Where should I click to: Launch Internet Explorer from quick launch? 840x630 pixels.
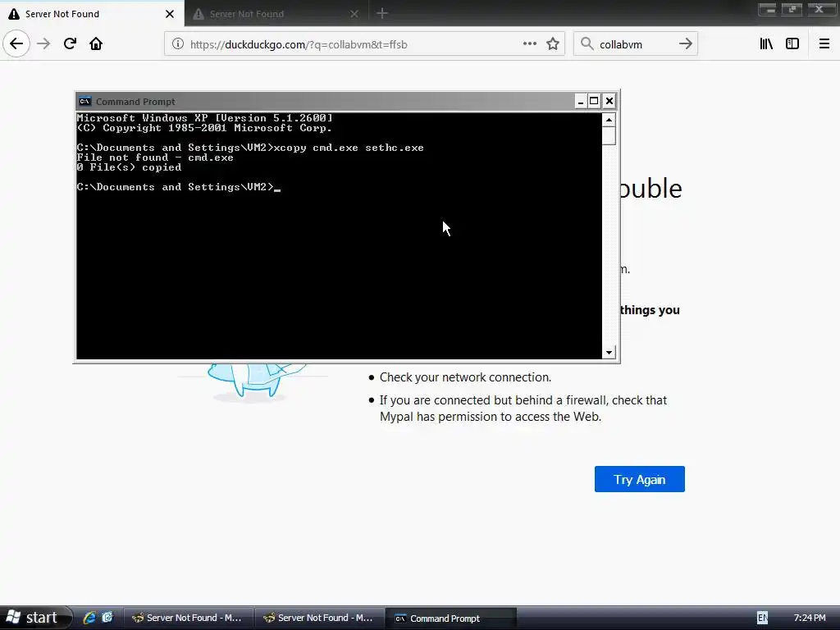[89, 618]
